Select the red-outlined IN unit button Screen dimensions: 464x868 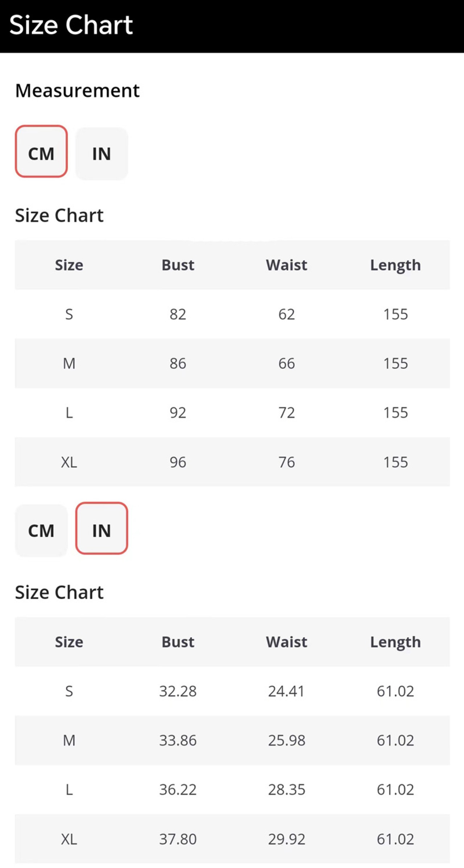click(101, 529)
